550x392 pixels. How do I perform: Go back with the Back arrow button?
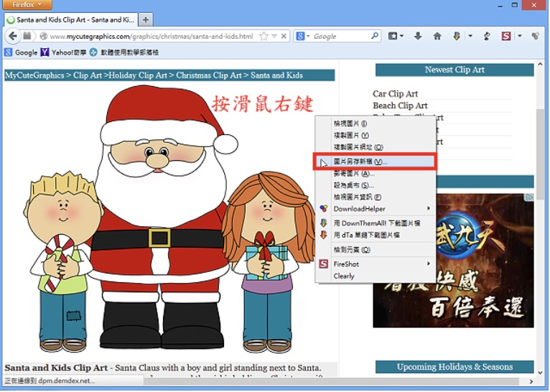tap(13, 36)
